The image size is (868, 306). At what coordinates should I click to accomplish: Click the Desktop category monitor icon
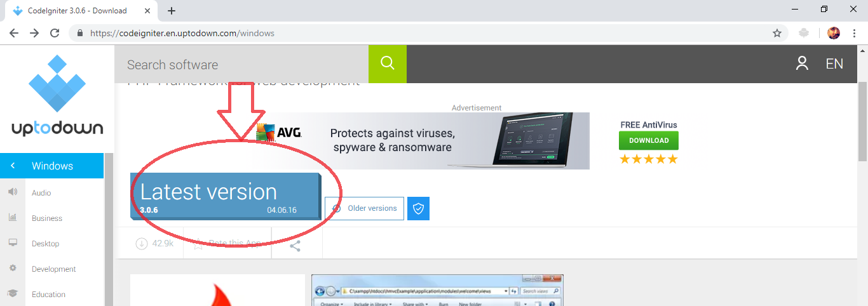(x=12, y=243)
